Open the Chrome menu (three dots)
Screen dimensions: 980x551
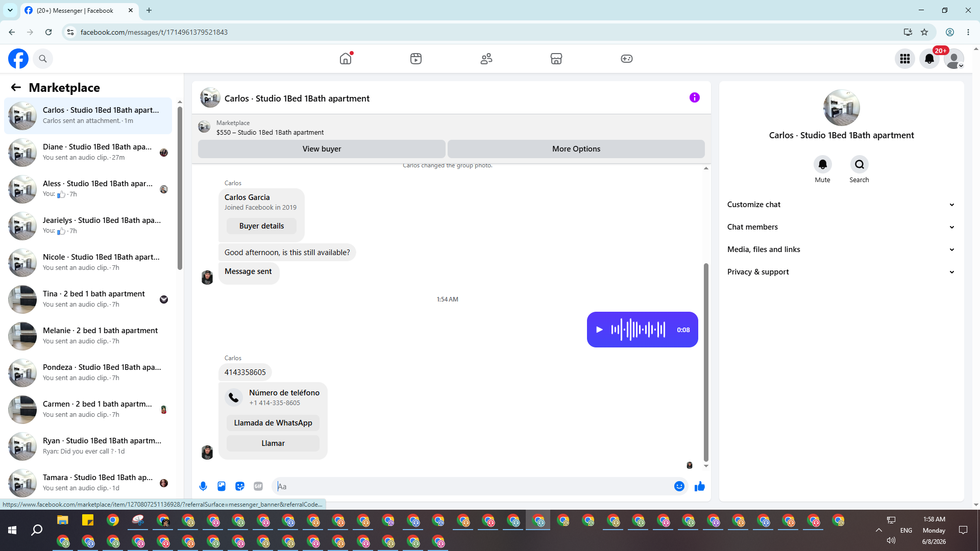[x=968, y=32]
